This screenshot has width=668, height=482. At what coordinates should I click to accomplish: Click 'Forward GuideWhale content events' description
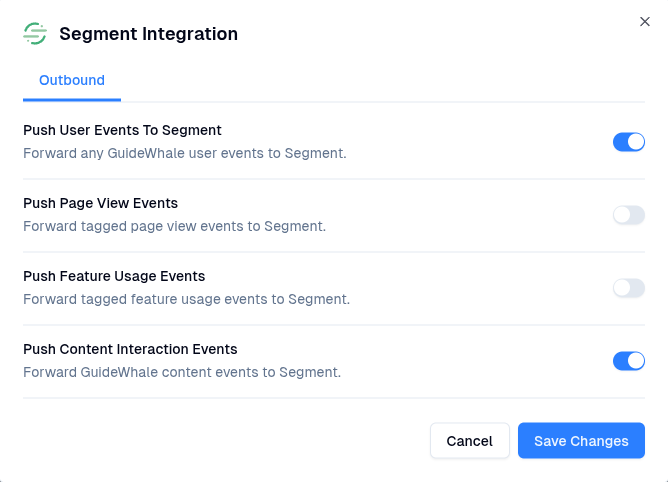click(182, 372)
